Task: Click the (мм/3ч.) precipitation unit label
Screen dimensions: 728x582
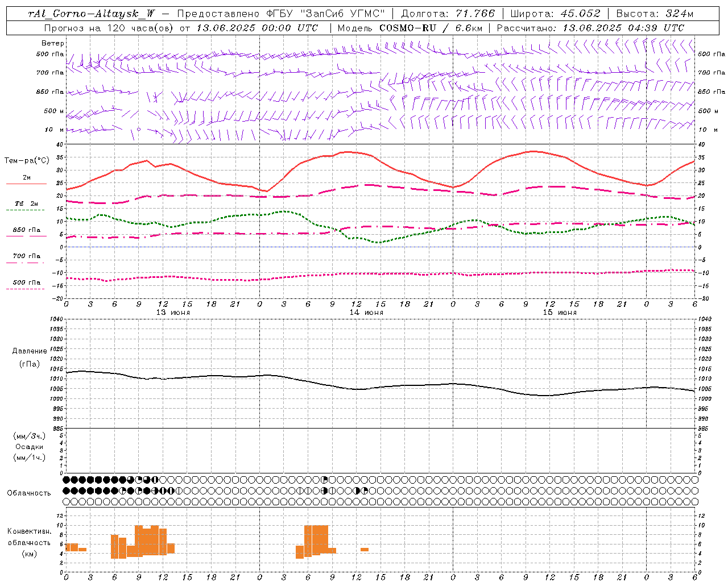Action: coord(30,436)
